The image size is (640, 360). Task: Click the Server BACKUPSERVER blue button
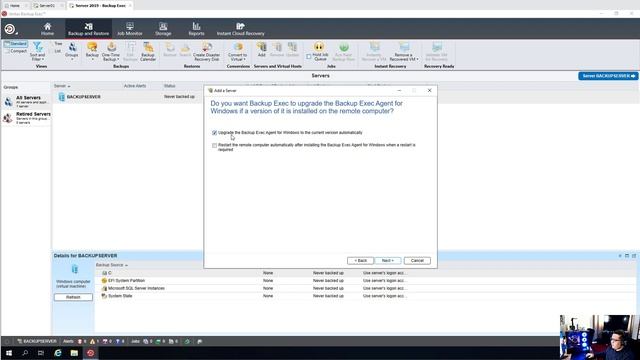(608, 76)
